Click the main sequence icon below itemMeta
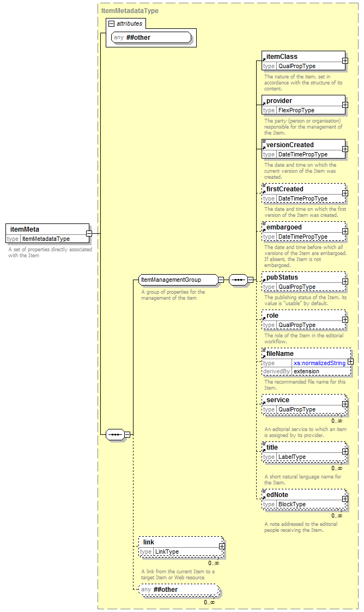Screen dimensions: 364x612 pos(114,434)
